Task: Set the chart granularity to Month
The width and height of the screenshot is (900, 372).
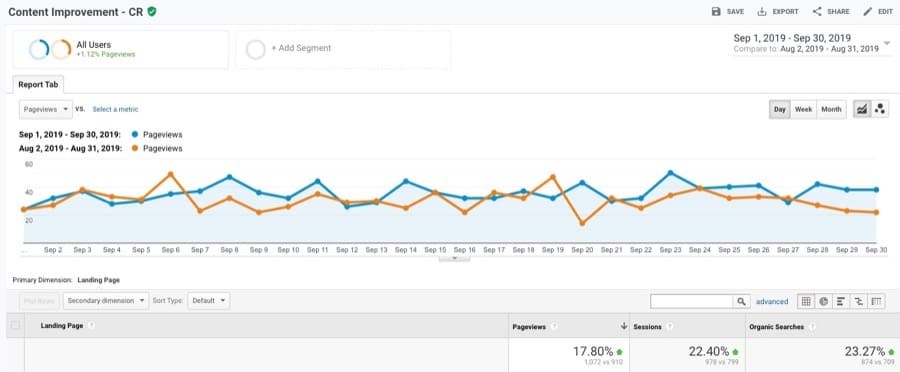Action: coord(831,109)
